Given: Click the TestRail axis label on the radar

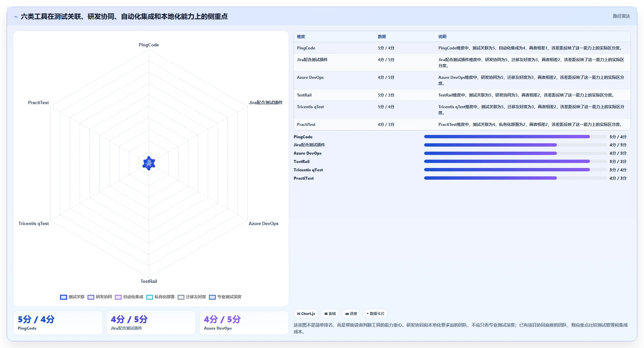Looking at the screenshot, I should 149,282.
